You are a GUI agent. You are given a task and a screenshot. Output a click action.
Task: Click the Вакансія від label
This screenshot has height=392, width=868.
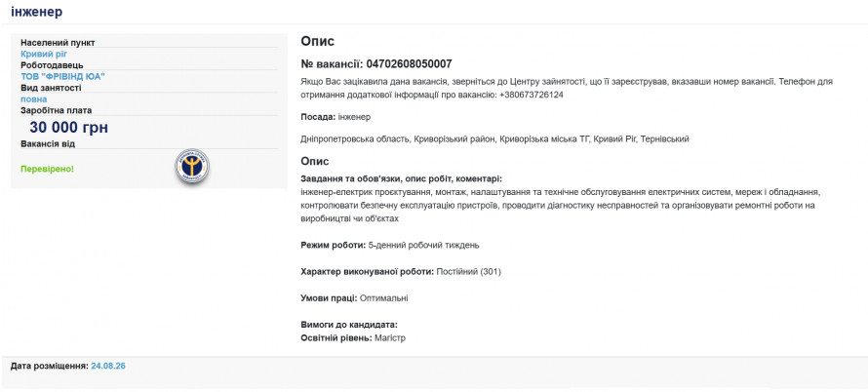[x=48, y=144]
